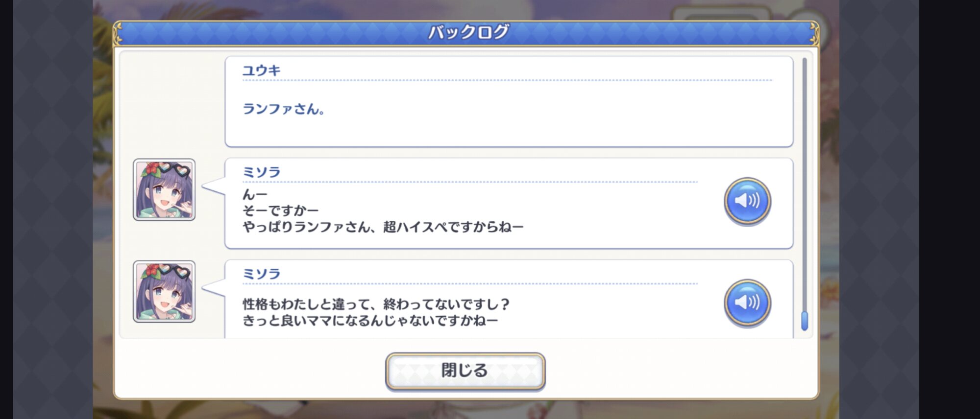Click Misora's avatar beside the first ミソラ entry
This screenshot has width=980, height=419.
164,190
